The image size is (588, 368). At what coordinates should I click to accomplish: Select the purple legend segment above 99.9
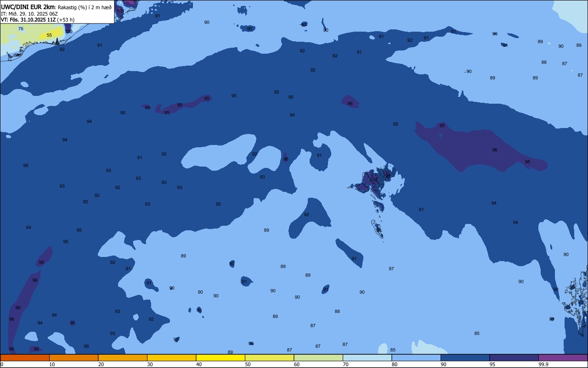563,357
